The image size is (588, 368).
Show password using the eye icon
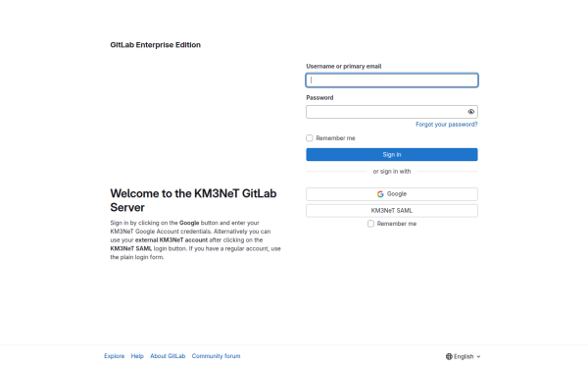pos(471,112)
